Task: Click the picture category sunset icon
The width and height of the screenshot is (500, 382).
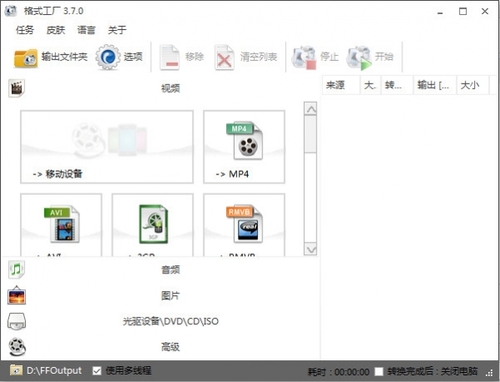Action: pyautogui.click(x=17, y=296)
